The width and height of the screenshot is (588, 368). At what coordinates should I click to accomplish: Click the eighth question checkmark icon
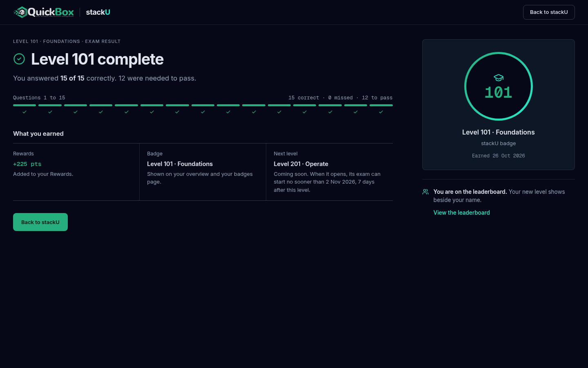[x=203, y=112]
